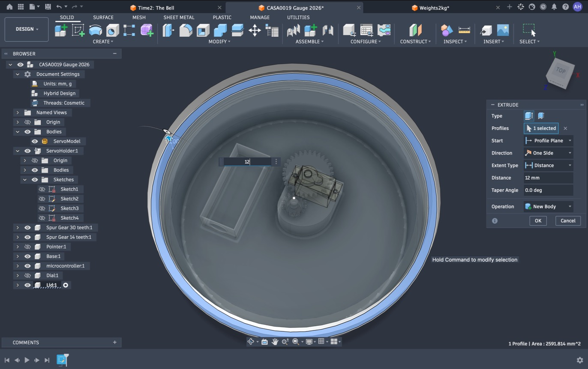Image resolution: width=588 pixels, height=369 pixels.
Task: Click the Insert Canvas image icon
Action: 503,30
